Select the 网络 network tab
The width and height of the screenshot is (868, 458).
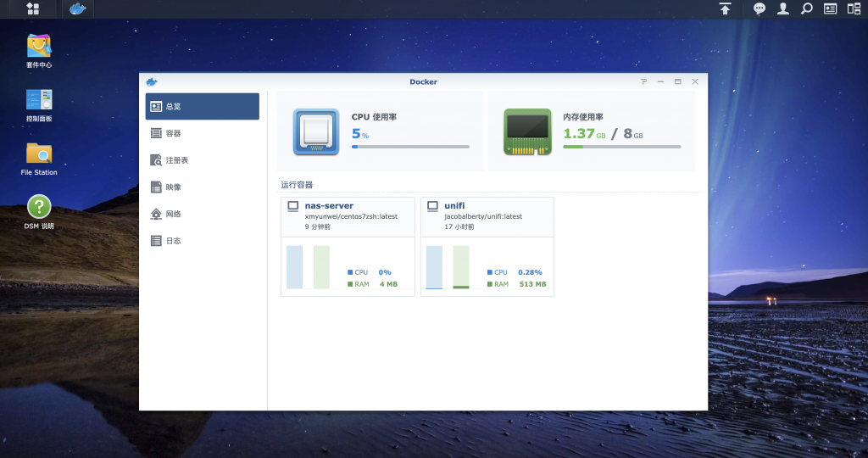pyautogui.click(x=202, y=214)
